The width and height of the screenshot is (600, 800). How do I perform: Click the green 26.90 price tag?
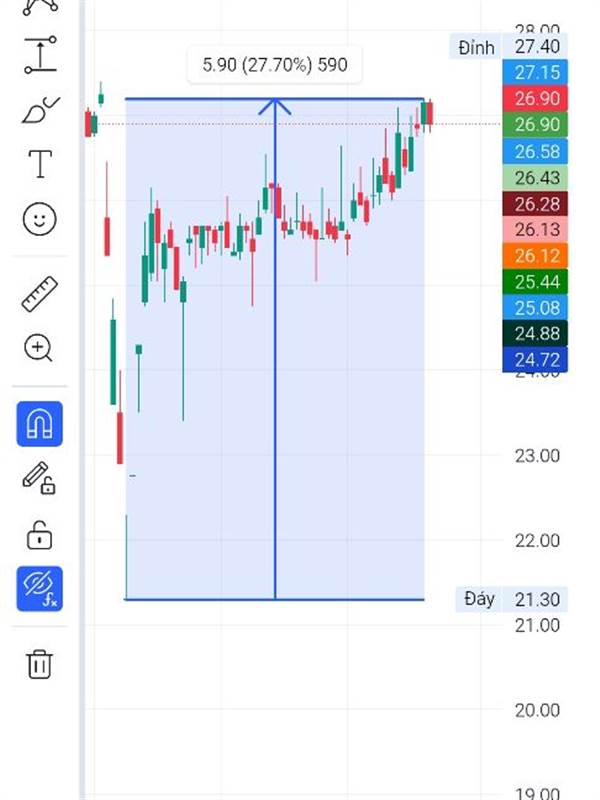click(535, 124)
